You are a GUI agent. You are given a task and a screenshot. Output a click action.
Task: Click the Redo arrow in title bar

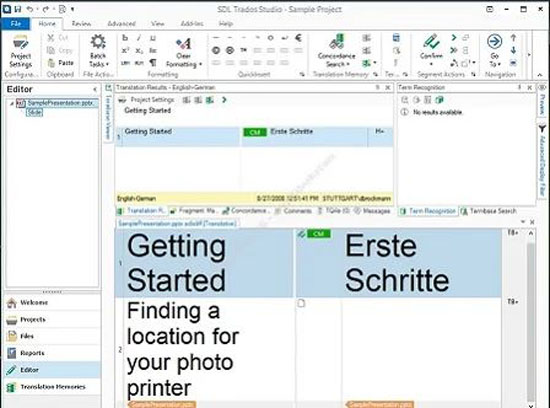tap(45, 9)
